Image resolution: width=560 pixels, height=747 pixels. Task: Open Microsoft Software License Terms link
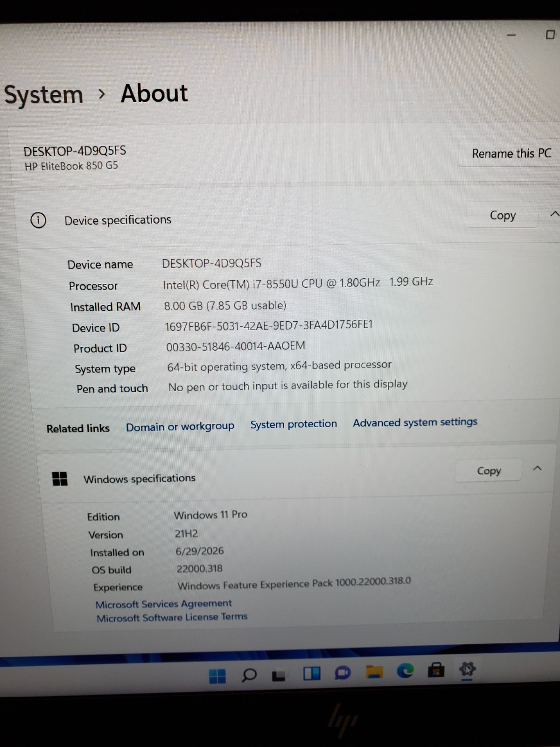coord(172,617)
